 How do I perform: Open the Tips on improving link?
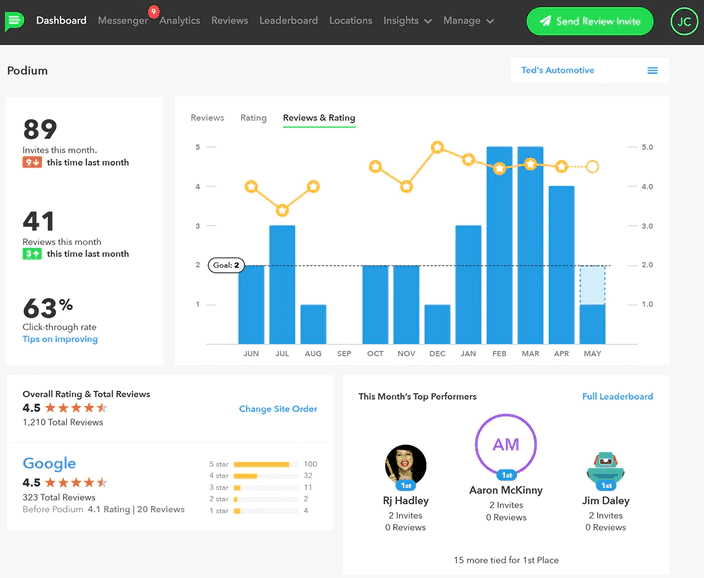click(60, 339)
